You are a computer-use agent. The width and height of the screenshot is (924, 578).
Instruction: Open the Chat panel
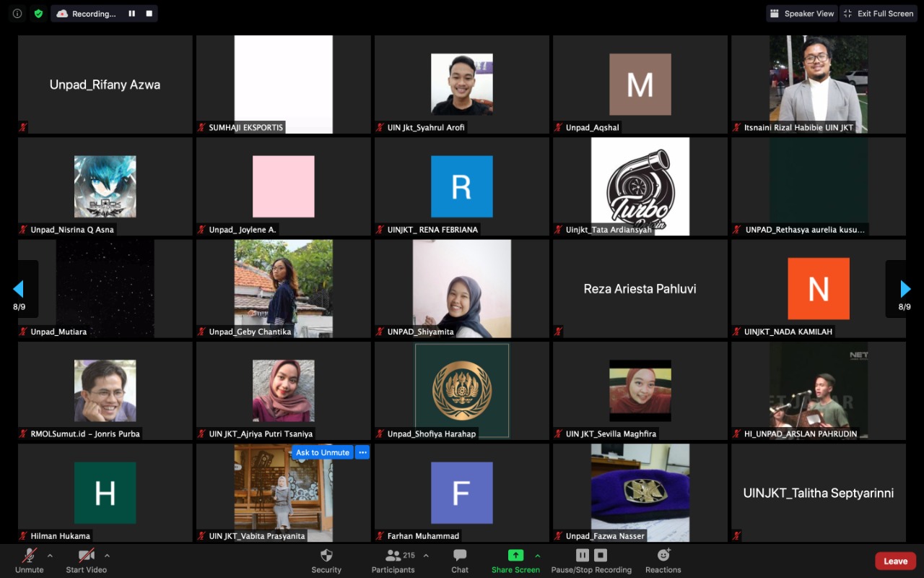[x=460, y=561]
